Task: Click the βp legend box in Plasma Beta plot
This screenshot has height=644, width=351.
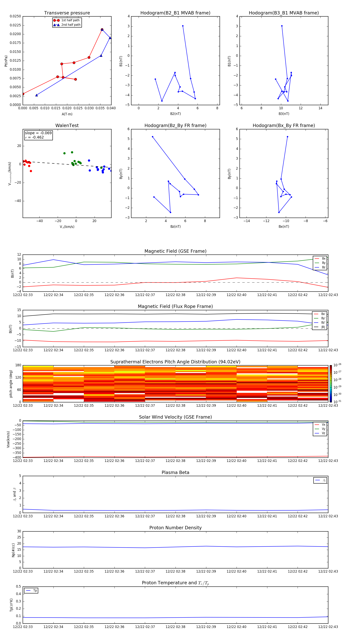Action: (320, 480)
